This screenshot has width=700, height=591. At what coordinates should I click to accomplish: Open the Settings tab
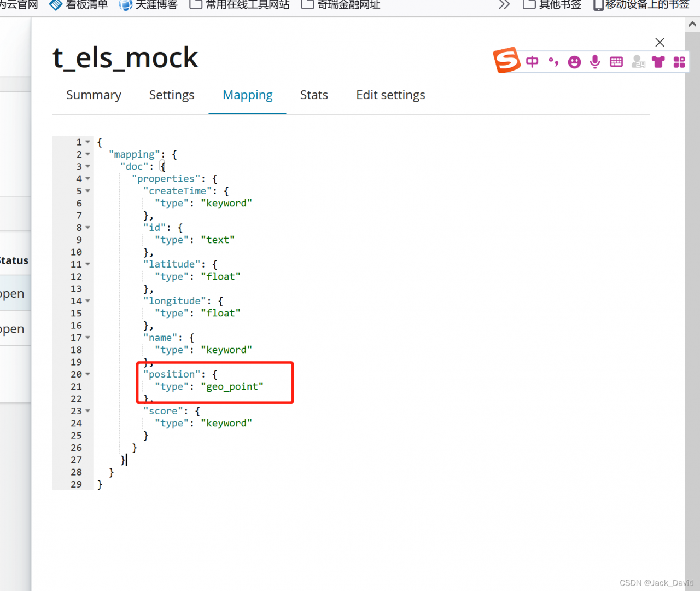(172, 95)
